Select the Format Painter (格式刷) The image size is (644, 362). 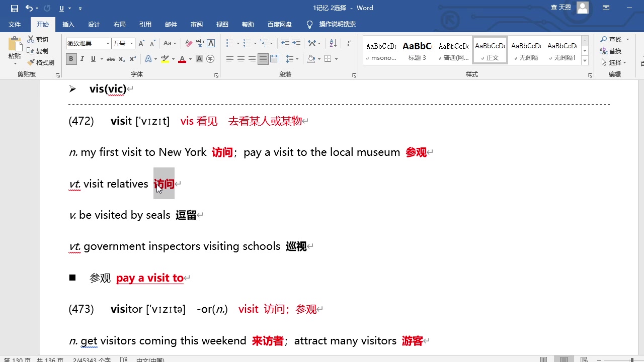tap(41, 63)
